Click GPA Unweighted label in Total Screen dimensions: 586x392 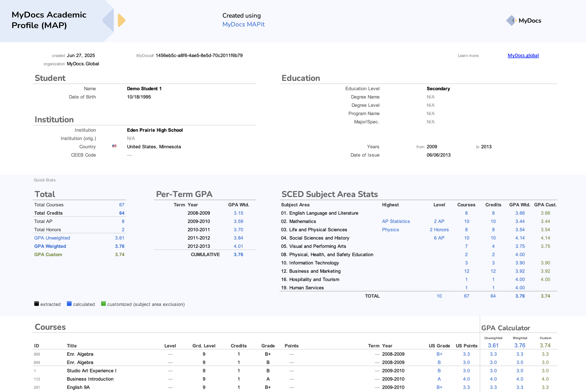(52, 238)
